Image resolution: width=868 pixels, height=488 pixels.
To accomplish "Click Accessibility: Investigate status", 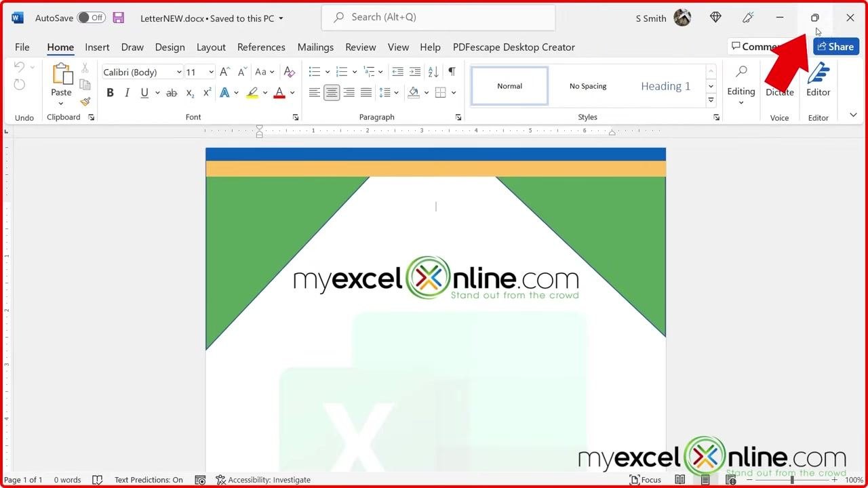I will (x=263, y=480).
